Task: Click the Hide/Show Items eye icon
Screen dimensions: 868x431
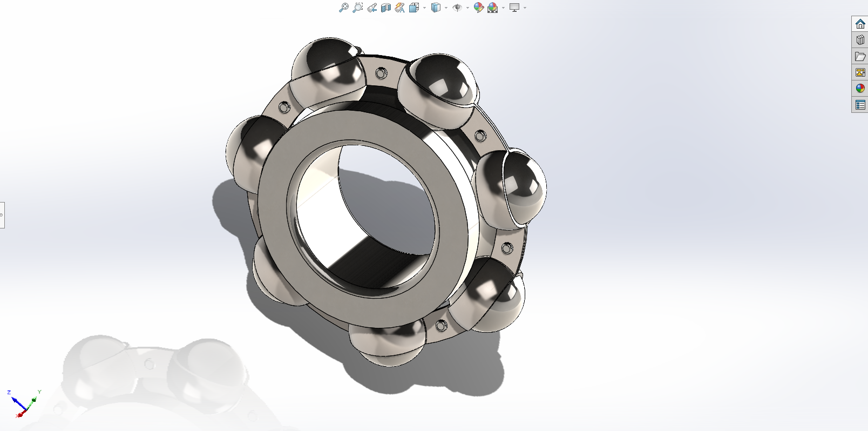Action: (x=457, y=8)
